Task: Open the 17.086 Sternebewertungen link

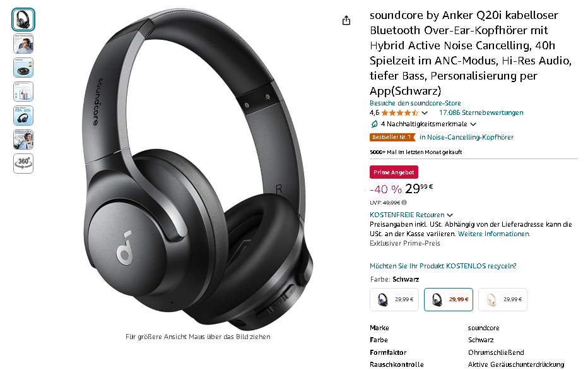Action: (x=481, y=112)
